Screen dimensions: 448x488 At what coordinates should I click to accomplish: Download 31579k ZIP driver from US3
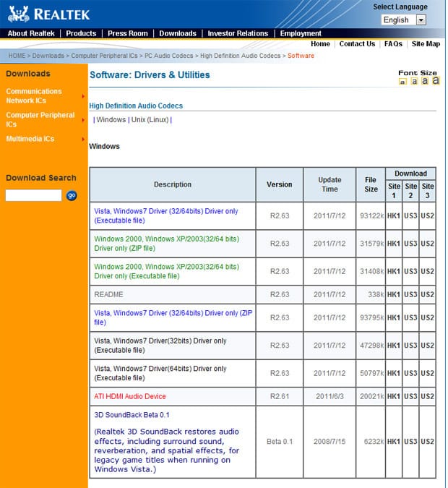pos(410,244)
